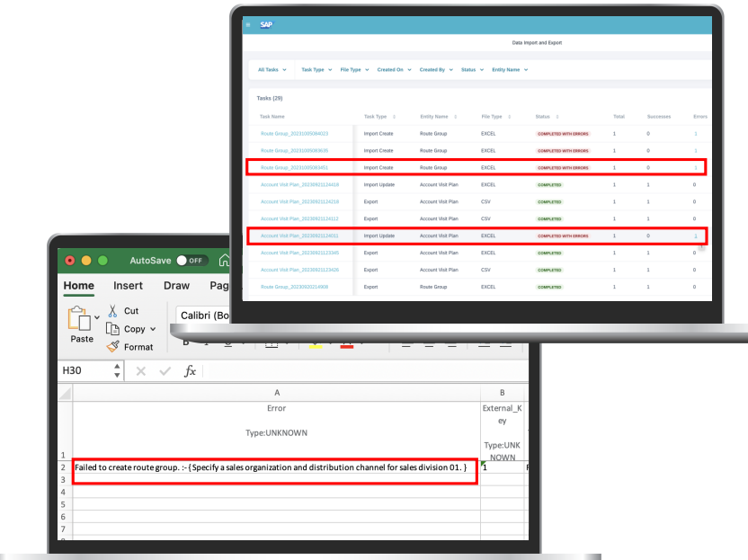Open task Account Visit Plan_20230921124112
Image resolution: width=748 pixels, height=560 pixels.
pyautogui.click(x=299, y=219)
